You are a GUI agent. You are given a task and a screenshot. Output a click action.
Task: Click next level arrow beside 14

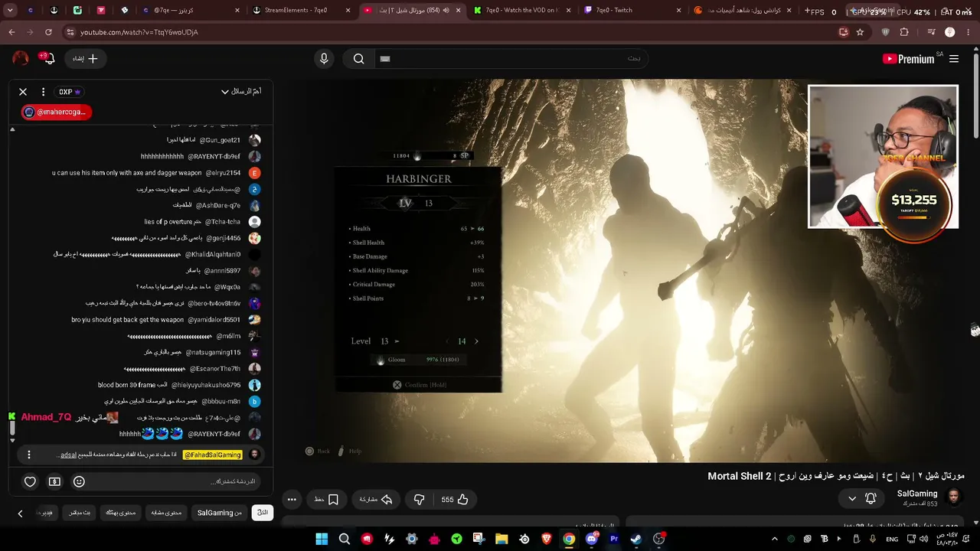coord(476,341)
